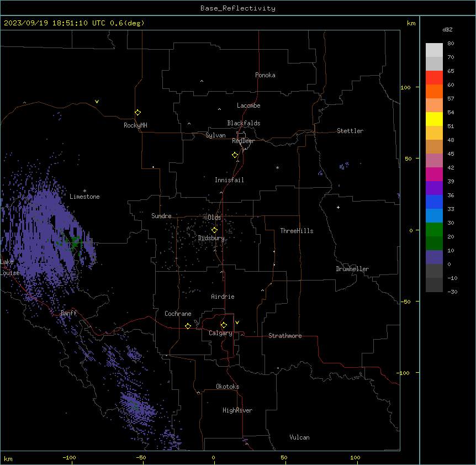Click the Innisfail town label
The width and height of the screenshot is (476, 465).
[x=229, y=180]
